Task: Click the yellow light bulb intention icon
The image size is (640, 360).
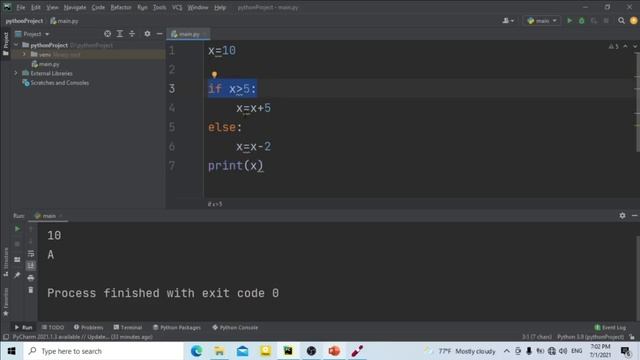Action: click(214, 75)
